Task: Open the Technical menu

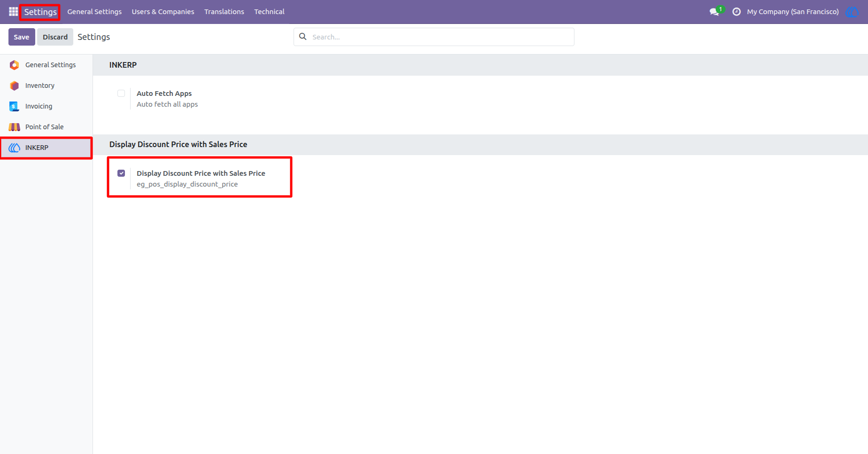Action: tap(269, 12)
